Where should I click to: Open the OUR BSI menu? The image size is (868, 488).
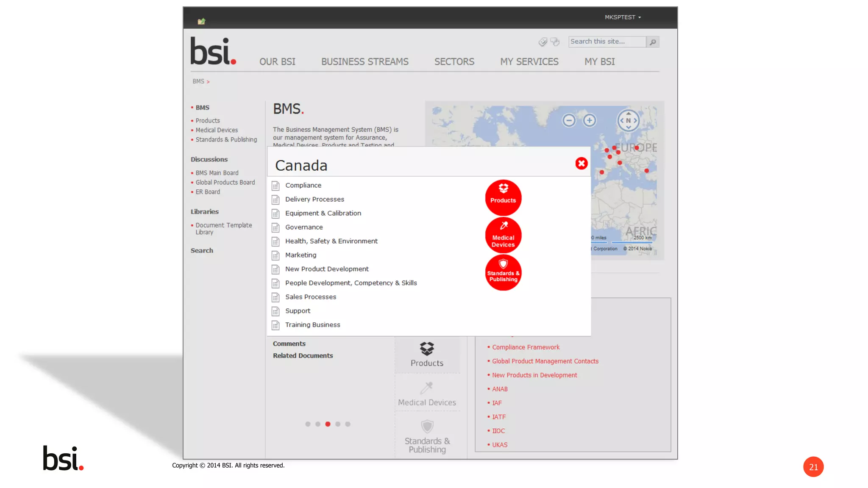pyautogui.click(x=277, y=62)
